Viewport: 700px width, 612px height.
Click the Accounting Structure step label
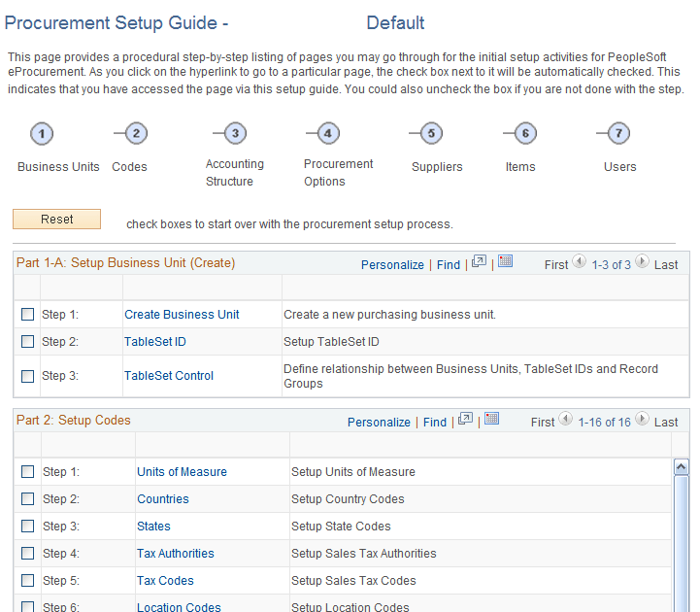[235, 173]
